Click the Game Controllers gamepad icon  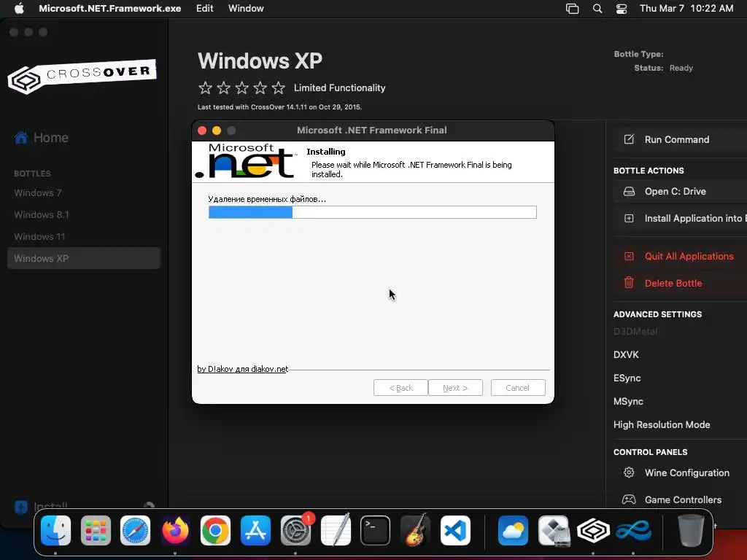(x=629, y=499)
